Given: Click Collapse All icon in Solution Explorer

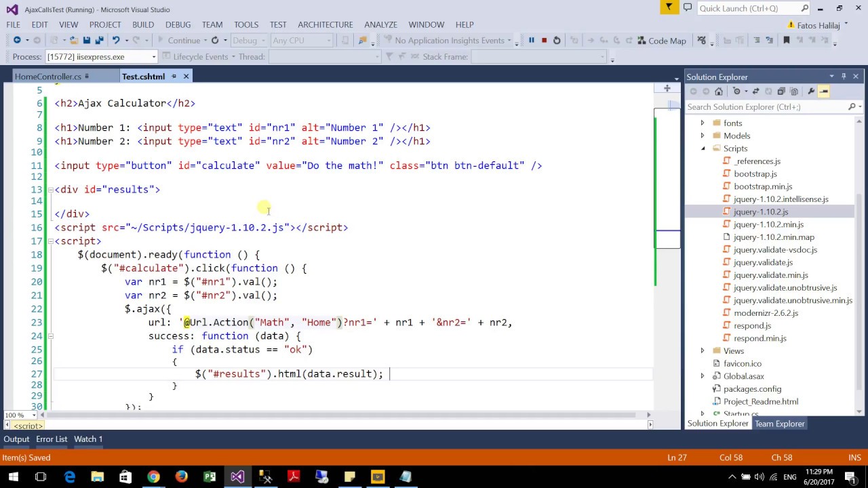Looking at the screenshot, I should tap(781, 91).
